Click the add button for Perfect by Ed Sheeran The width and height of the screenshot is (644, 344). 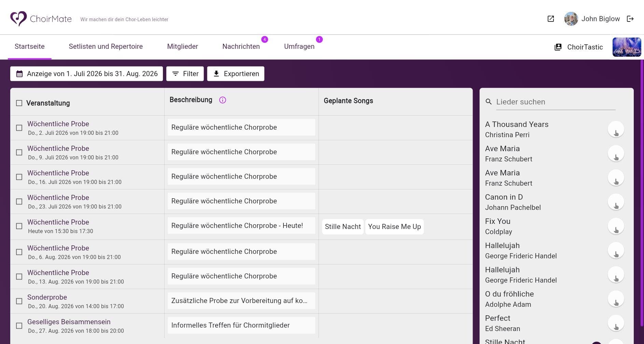tap(616, 323)
